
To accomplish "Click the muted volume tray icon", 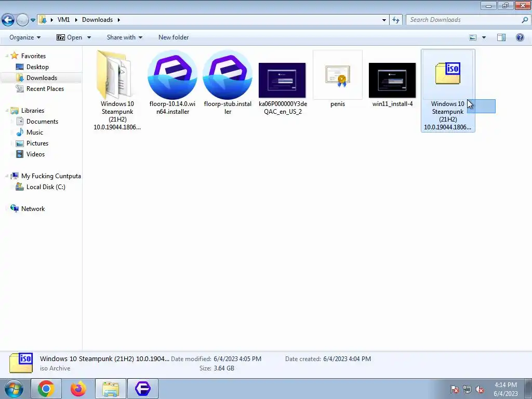I will click(x=479, y=389).
